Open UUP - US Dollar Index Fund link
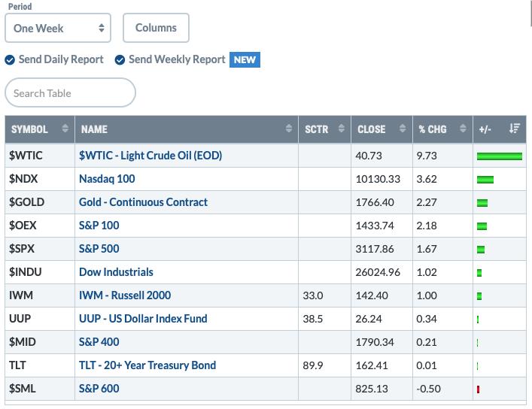Screen dimensions: 532x409 click(x=143, y=319)
